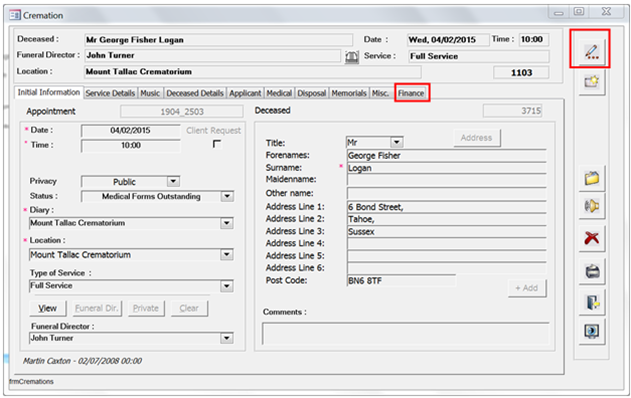The height and width of the screenshot is (398, 631).
Task: Click the red X delete icon
Action: [592, 238]
